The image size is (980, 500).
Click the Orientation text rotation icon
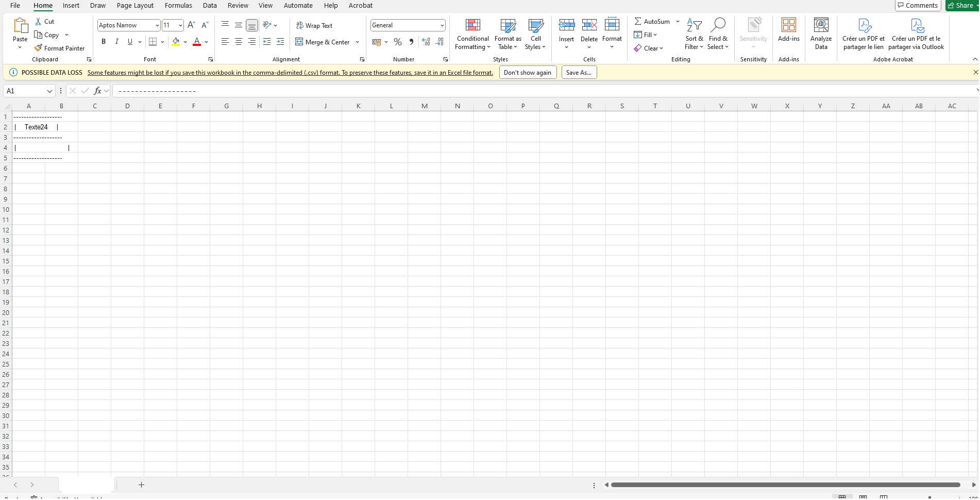[267, 25]
